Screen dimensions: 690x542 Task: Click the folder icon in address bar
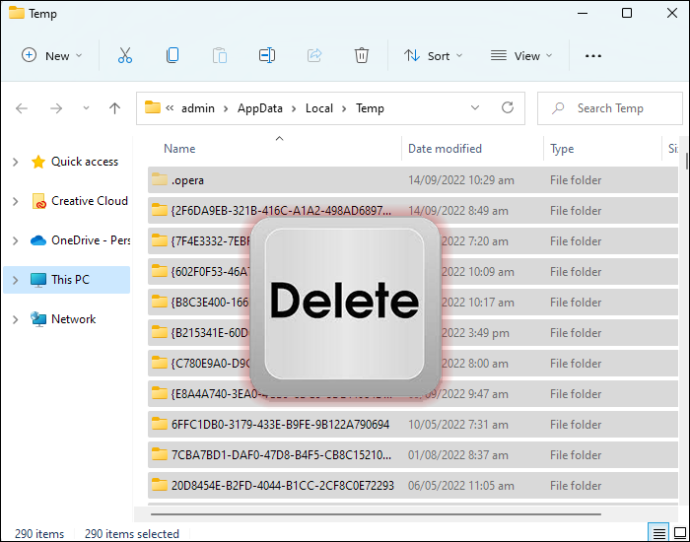pos(153,107)
